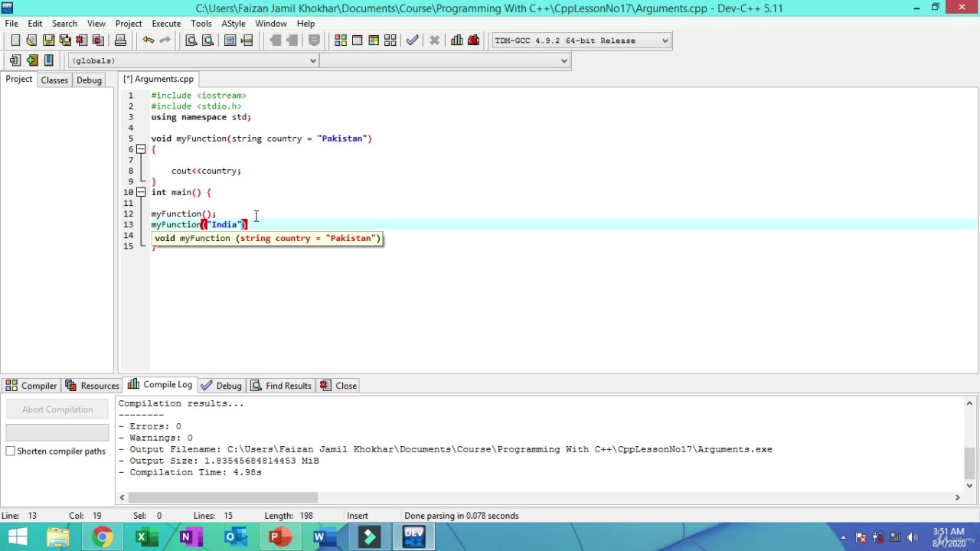Open the View menu
This screenshot has width=980, height=551.
pos(96,24)
